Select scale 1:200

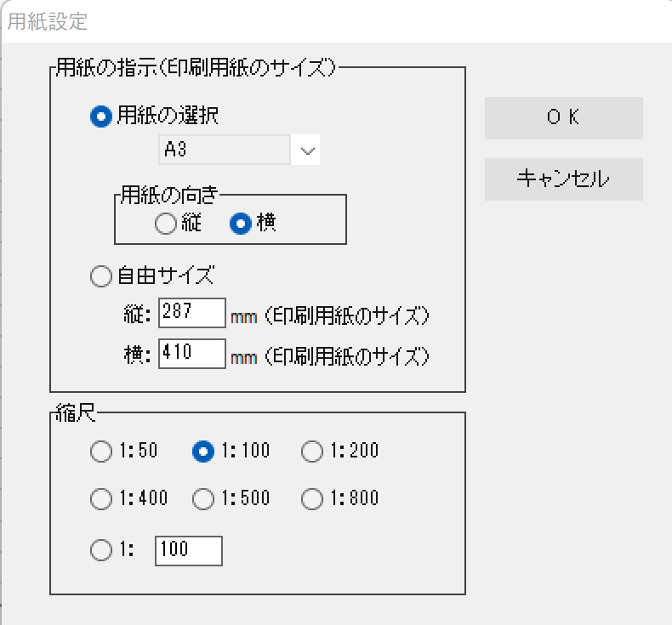click(312, 452)
